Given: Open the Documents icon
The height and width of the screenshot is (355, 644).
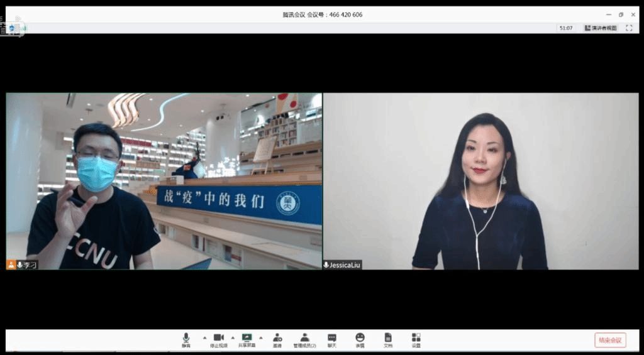Looking at the screenshot, I should click(388, 339).
